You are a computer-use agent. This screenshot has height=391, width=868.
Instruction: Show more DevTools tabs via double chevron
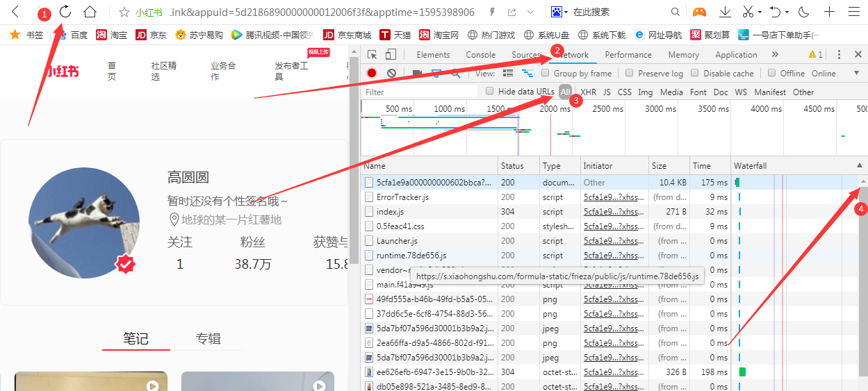775,54
